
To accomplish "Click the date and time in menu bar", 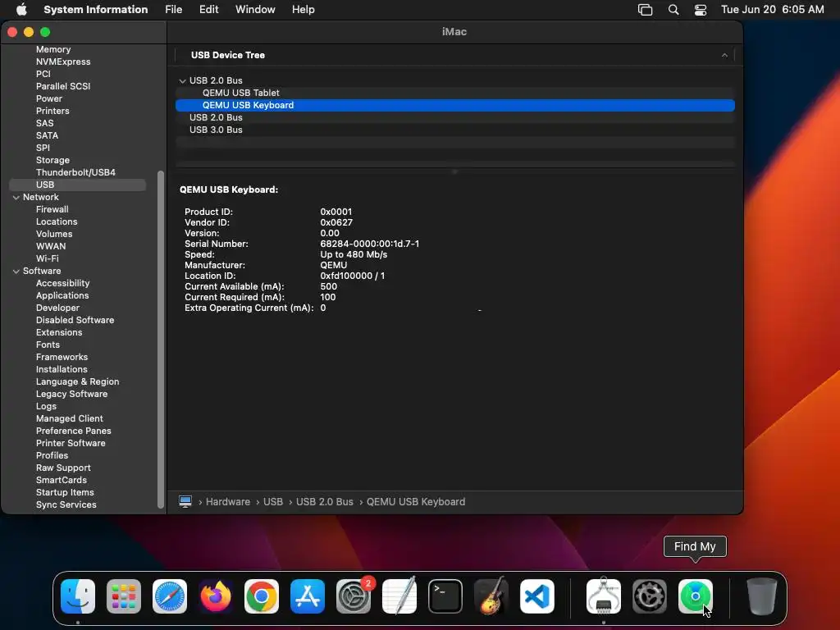I will tap(773, 10).
